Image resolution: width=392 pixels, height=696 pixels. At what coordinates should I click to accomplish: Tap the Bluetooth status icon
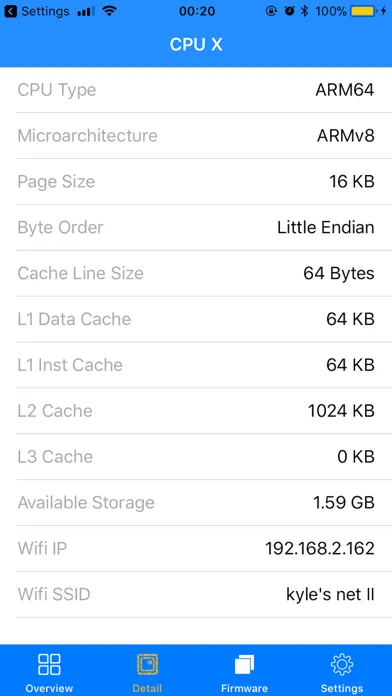304,11
